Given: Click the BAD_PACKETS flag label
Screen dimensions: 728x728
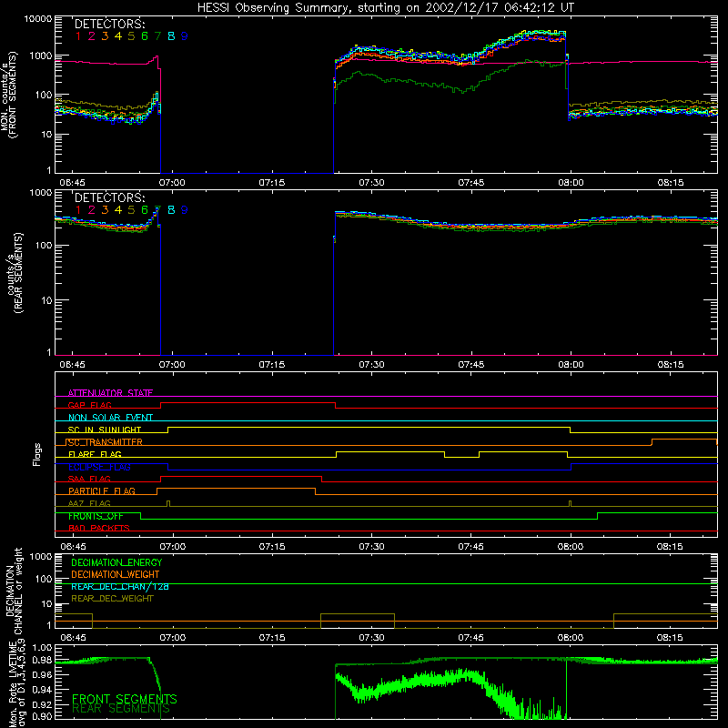Looking at the screenshot, I should coord(99,528).
